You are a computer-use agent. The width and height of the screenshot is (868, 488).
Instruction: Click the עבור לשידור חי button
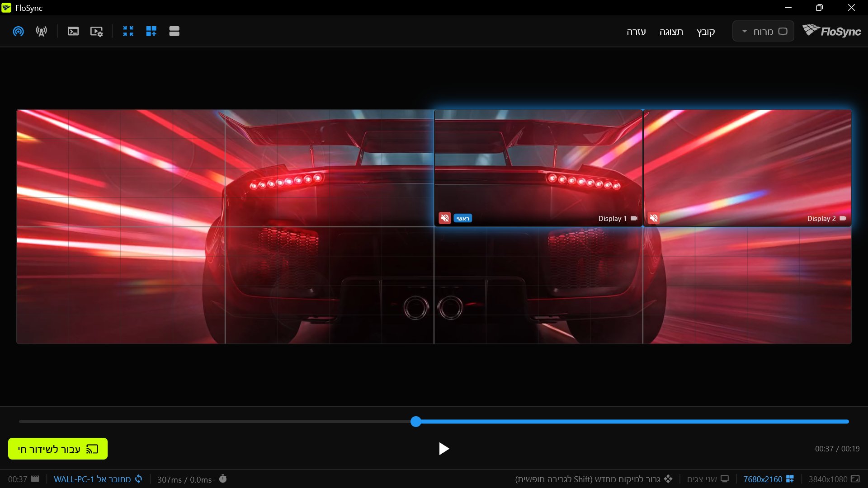[x=58, y=449]
